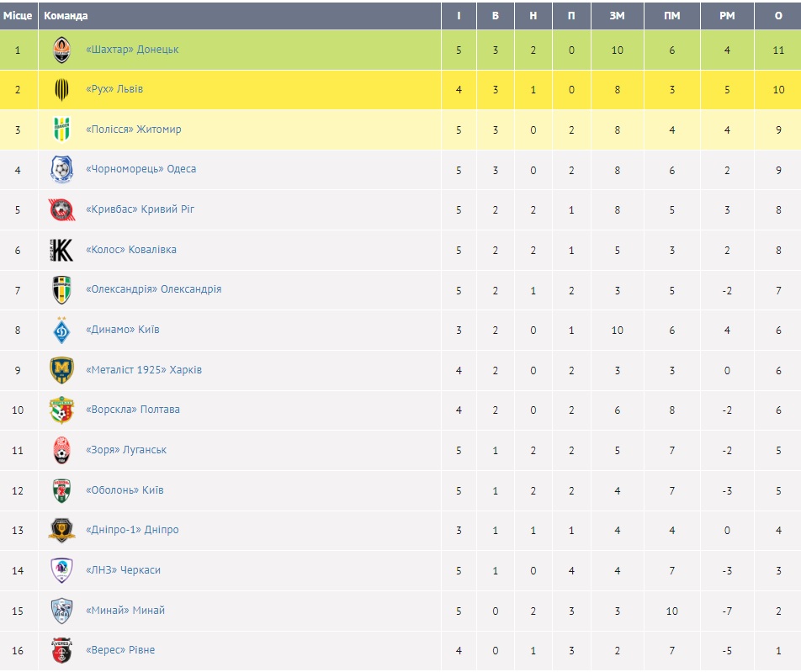The height and width of the screenshot is (672, 801).
Task: Click the Polissia Zhytomyr team logo
Action: pos(61,130)
